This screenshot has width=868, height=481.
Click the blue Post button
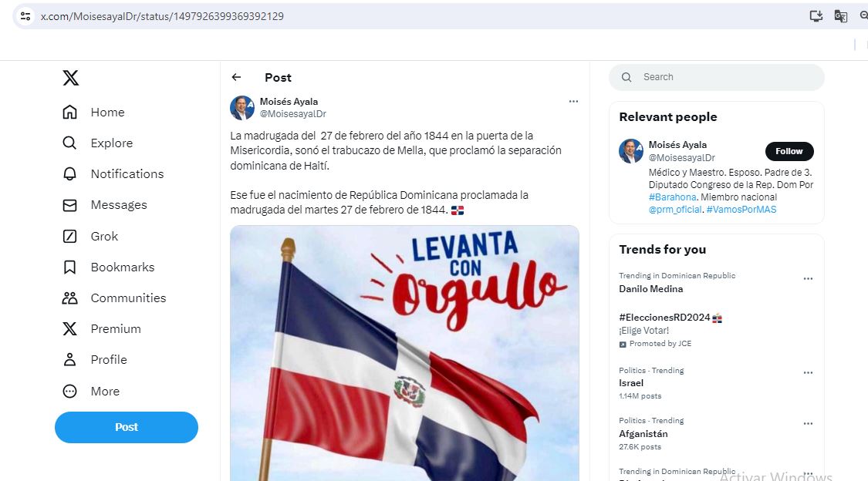tap(127, 427)
